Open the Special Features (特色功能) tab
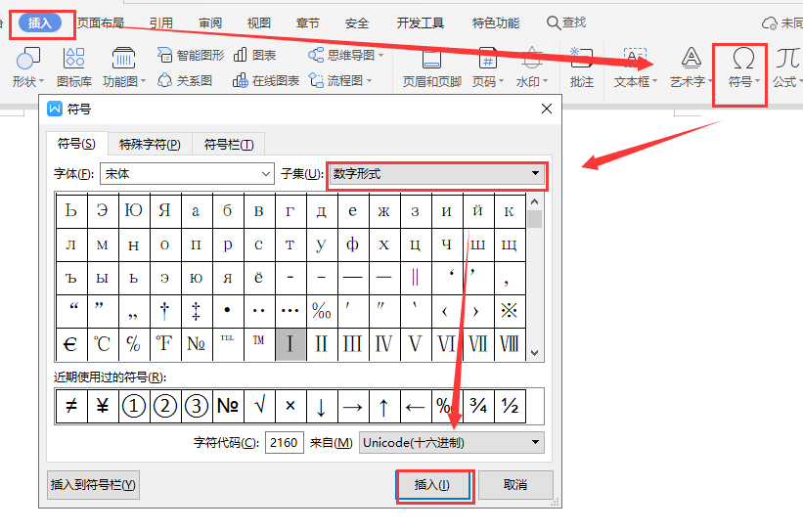The image size is (803, 532). [495, 23]
